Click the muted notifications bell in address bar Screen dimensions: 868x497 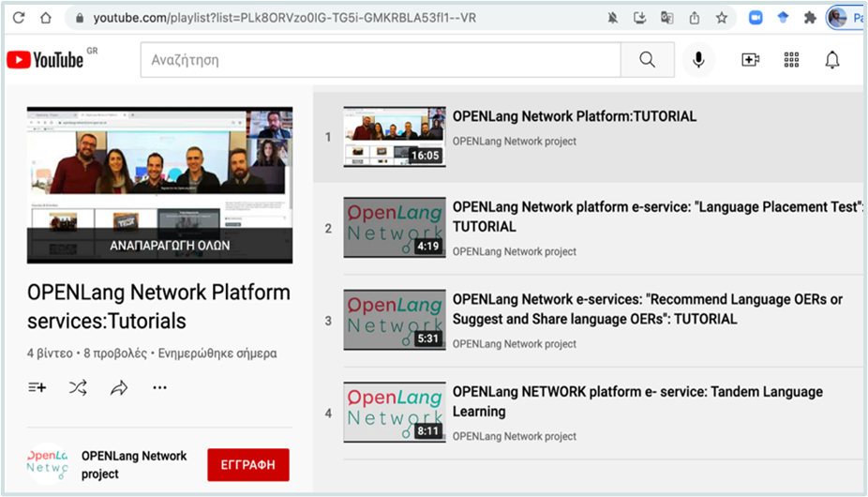[612, 18]
